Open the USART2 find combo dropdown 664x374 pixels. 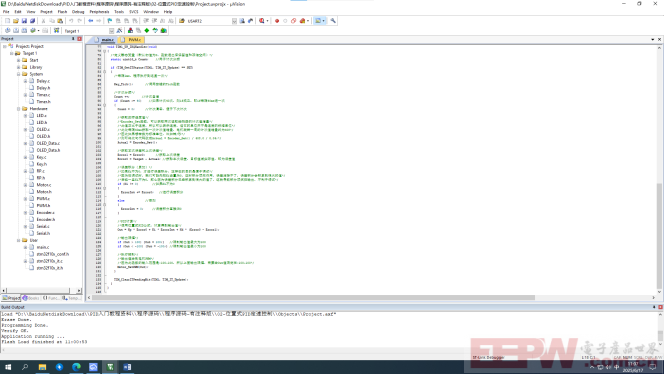point(234,21)
